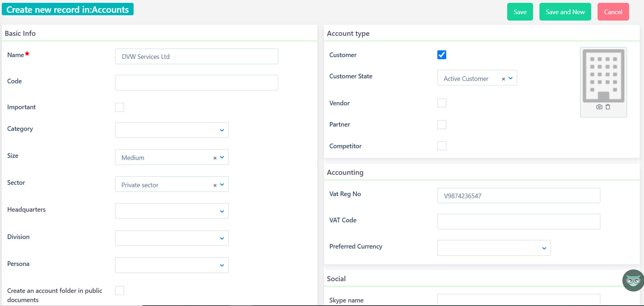Open the Category dropdown

(x=172, y=130)
